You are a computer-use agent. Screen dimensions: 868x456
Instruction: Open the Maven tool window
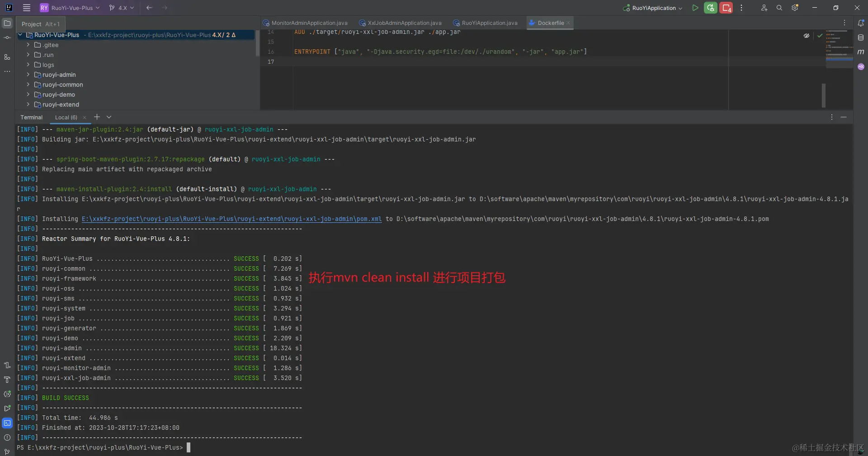(861, 52)
